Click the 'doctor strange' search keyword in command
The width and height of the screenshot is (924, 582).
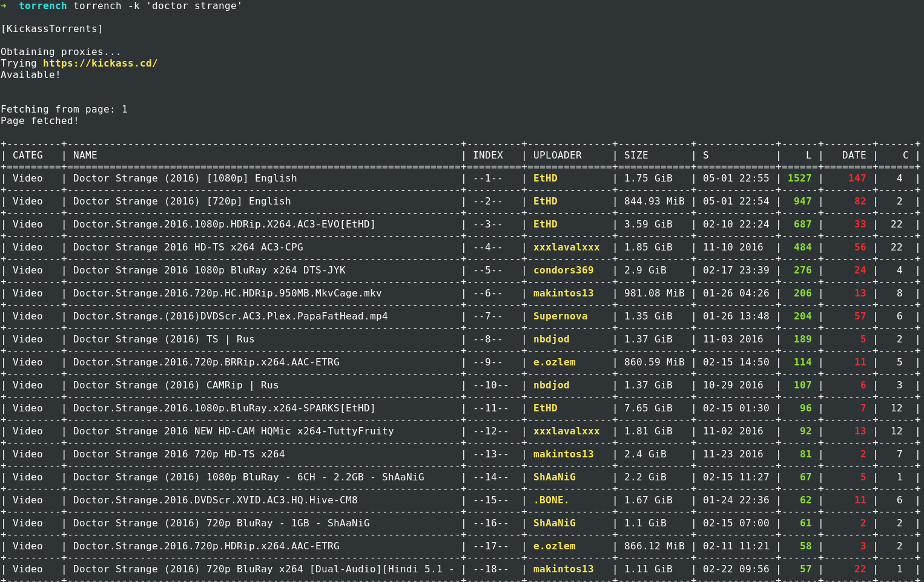point(194,5)
